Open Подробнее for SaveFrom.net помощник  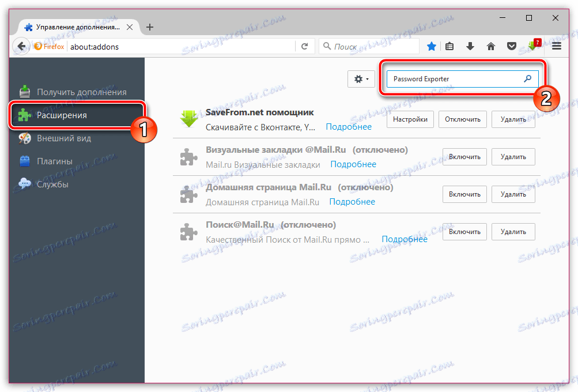(x=348, y=126)
